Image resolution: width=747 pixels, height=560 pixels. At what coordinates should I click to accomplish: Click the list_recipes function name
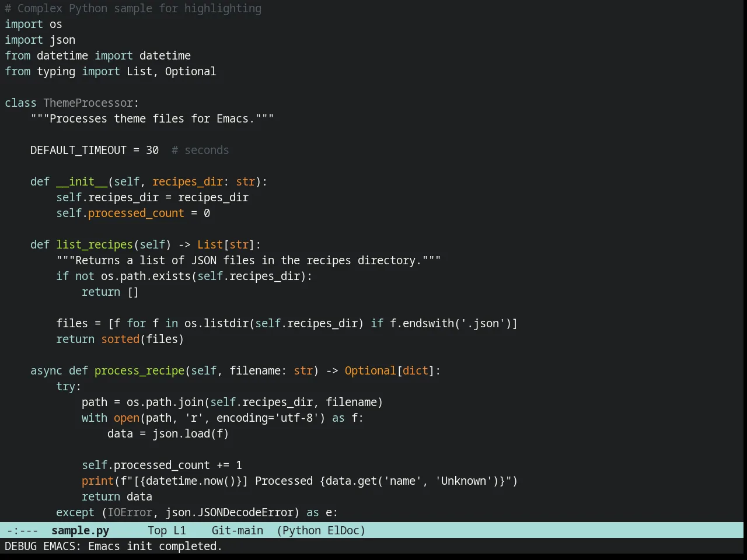(x=95, y=244)
